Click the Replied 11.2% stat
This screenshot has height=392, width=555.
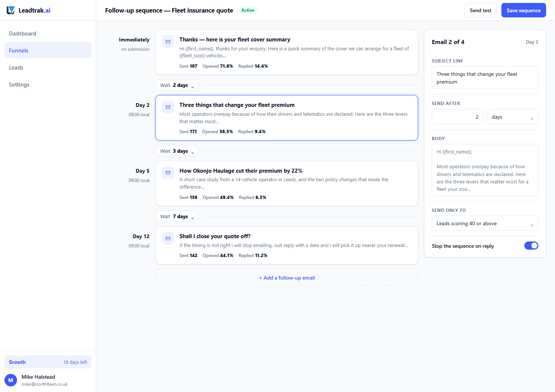pyautogui.click(x=253, y=256)
